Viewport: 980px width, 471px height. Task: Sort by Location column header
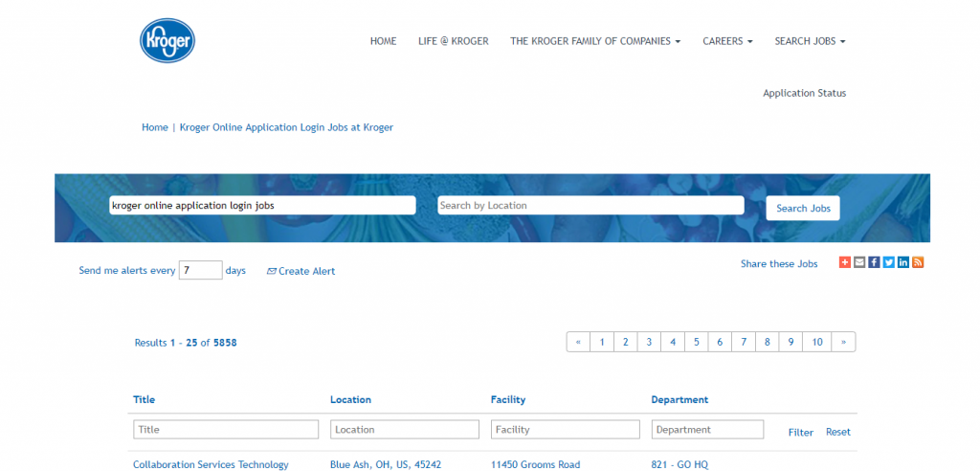(350, 399)
